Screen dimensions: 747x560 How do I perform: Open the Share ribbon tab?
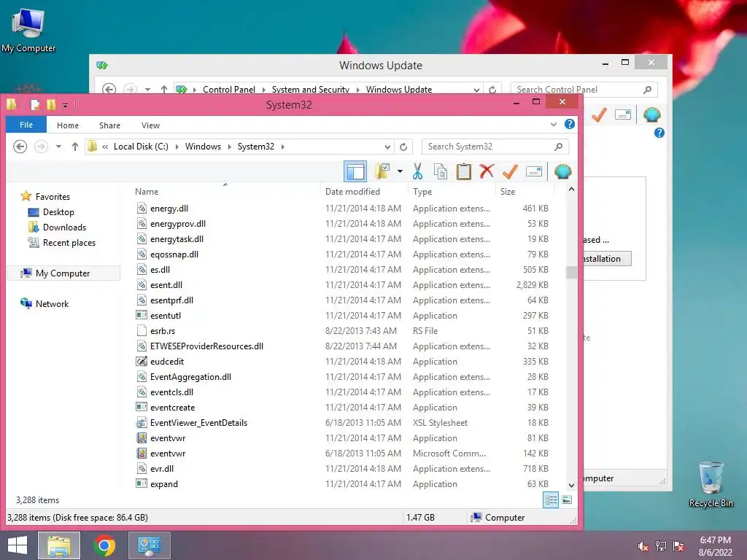tap(109, 125)
